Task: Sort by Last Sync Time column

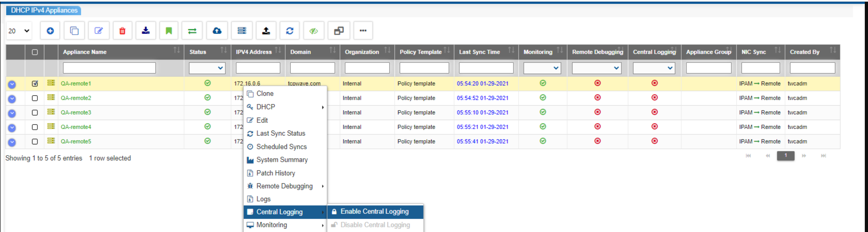Action: coord(511,50)
